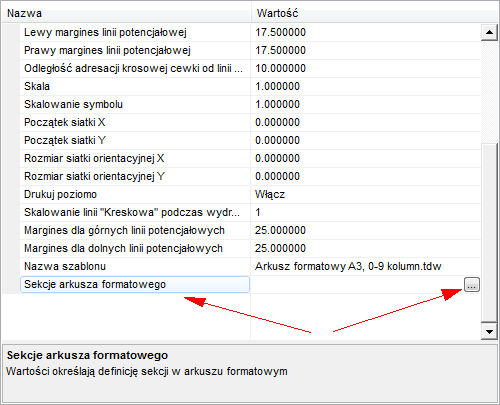Viewport: 500px width, 405px height.
Task: Edit the Skalowanie symbolu value 1.000000
Action: coord(366,105)
